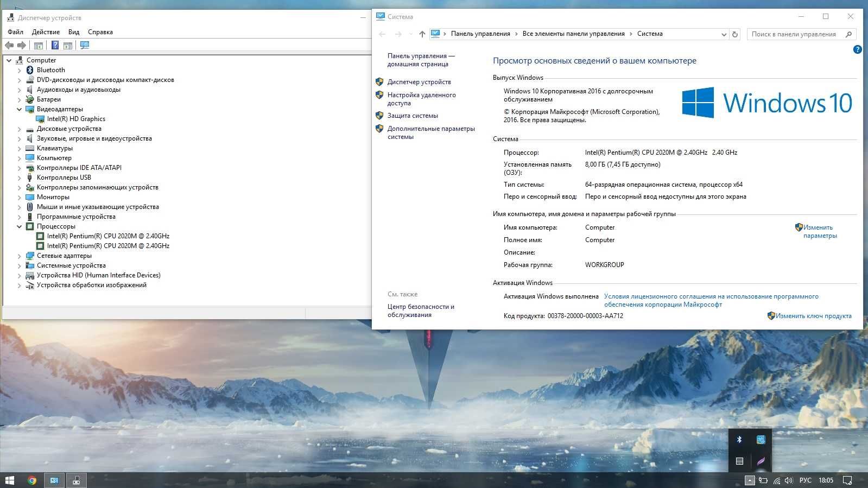Select the Bluetooth device category icon
This screenshot has width=868, height=488.
coord(30,70)
